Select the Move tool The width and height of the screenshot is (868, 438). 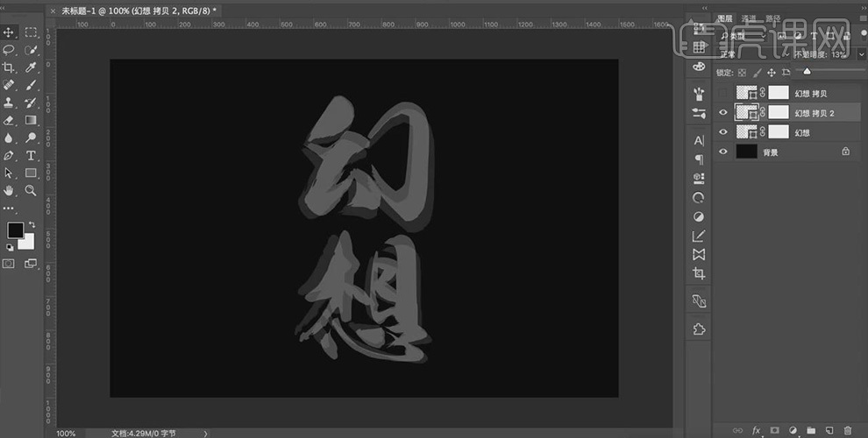8,32
